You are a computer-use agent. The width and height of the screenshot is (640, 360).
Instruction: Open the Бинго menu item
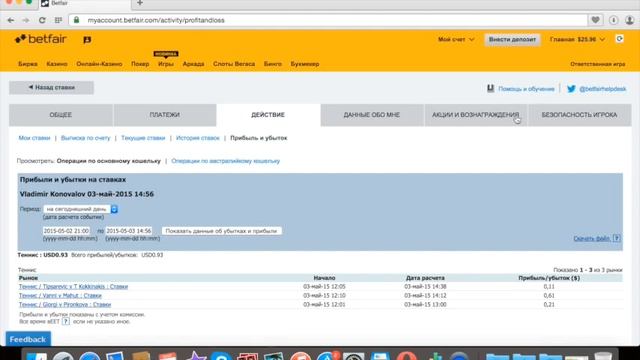(x=273, y=64)
